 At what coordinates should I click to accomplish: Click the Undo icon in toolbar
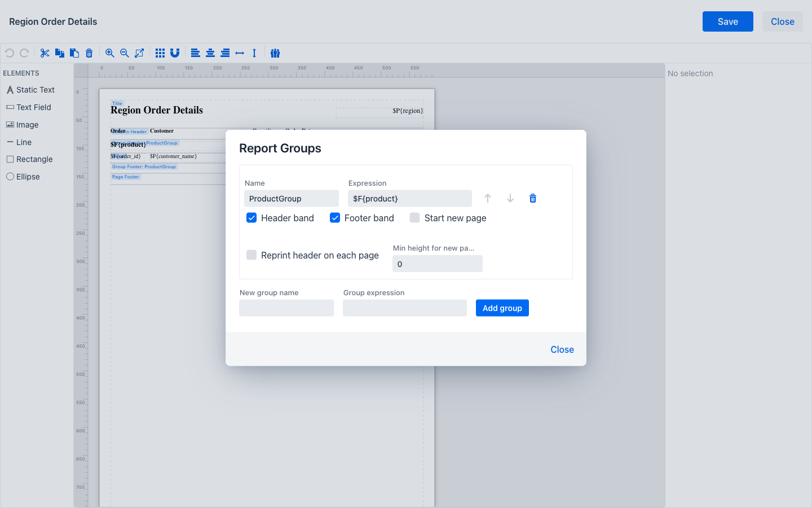[10, 53]
